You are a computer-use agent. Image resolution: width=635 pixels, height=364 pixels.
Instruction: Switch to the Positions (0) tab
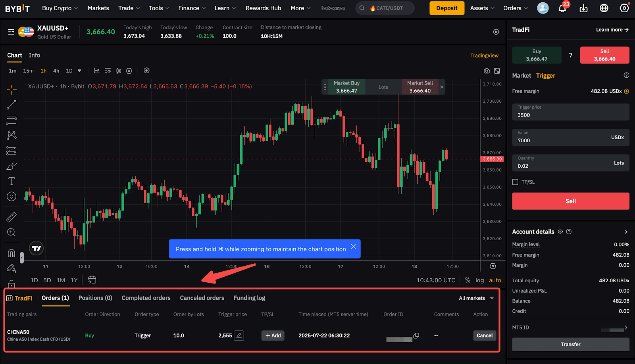tap(95, 298)
